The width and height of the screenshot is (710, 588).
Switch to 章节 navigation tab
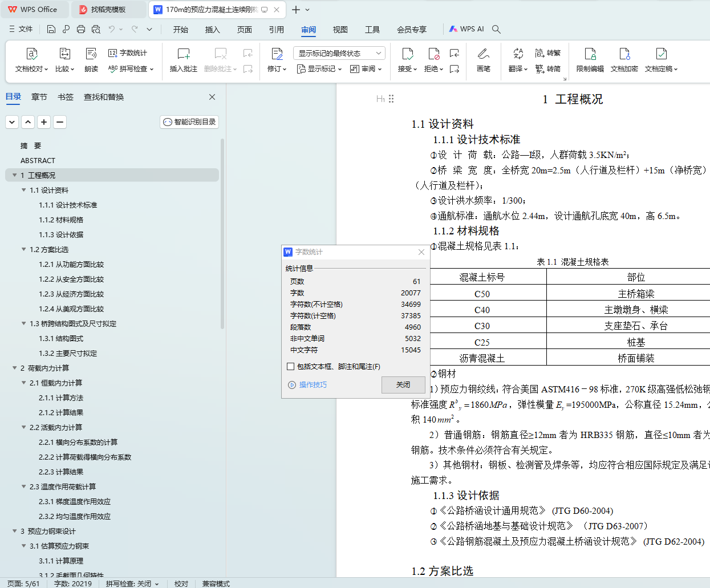39,97
